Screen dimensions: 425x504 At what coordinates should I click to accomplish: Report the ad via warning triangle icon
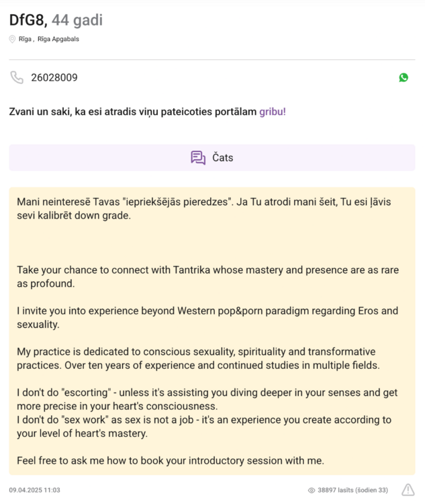click(408, 490)
